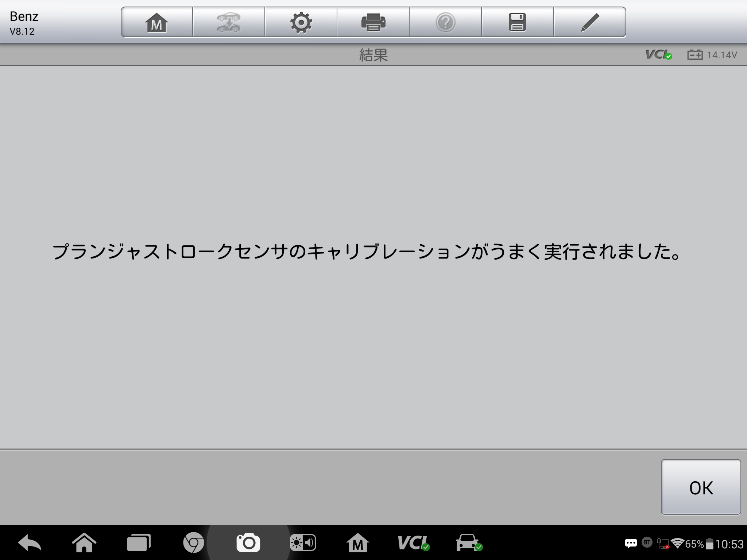This screenshot has height=560, width=747.
Task: Open settings gear in toolbar
Action: click(x=301, y=23)
